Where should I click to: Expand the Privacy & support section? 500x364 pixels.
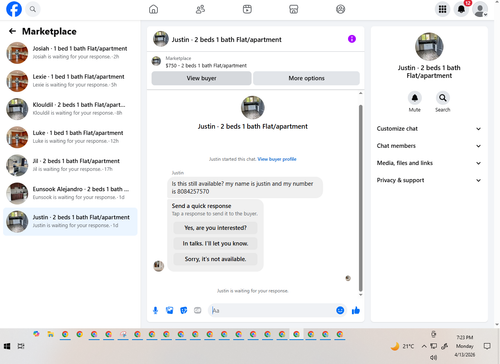429,180
